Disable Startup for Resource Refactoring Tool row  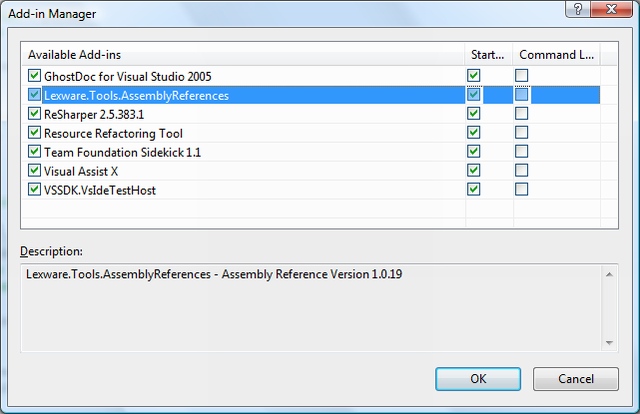tap(473, 132)
